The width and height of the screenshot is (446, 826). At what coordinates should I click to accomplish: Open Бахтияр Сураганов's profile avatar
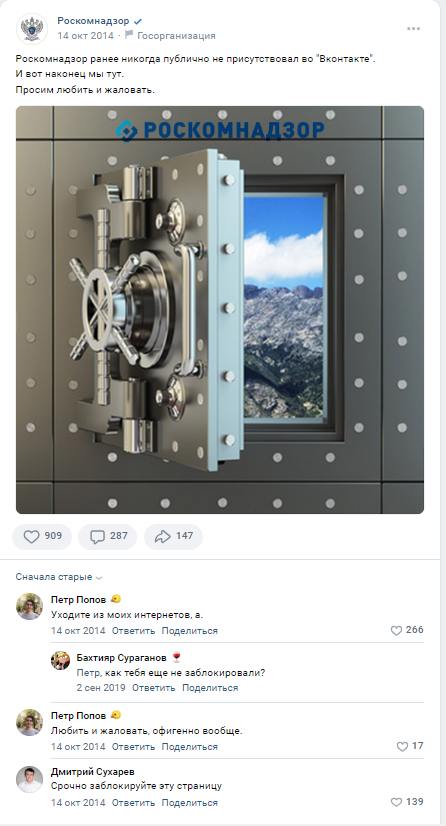click(x=61, y=660)
